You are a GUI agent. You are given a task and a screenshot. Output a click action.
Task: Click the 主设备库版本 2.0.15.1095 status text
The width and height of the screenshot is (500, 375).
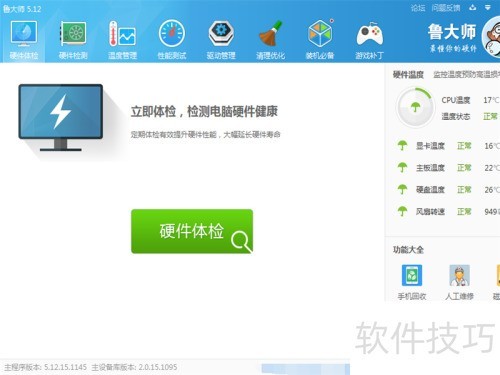134,367
